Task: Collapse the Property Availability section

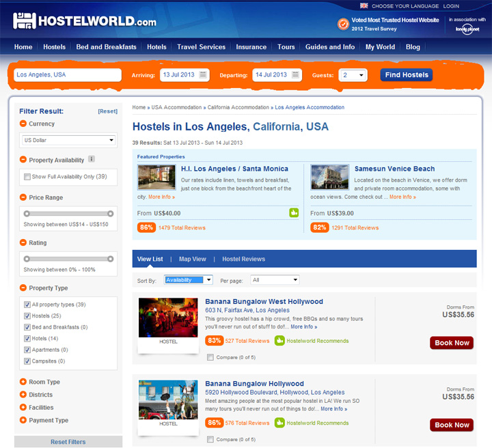Action: (23, 160)
